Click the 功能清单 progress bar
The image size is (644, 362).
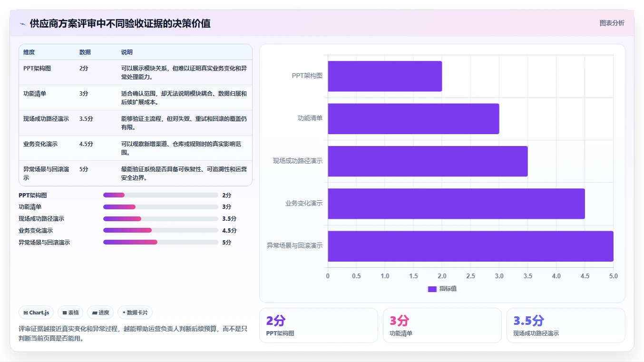tap(161, 207)
